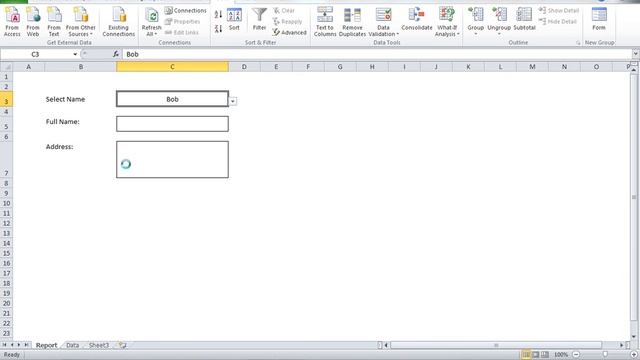Switch to the Report sheet tab
The width and height of the screenshot is (640, 360).
tap(47, 345)
